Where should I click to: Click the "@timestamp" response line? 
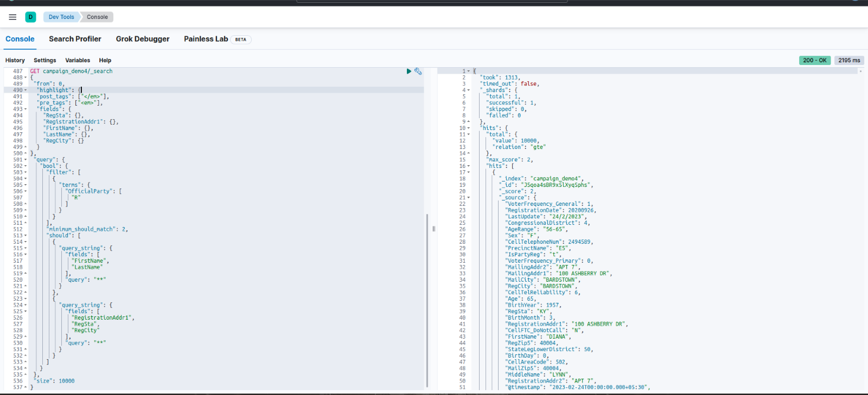tap(578, 387)
